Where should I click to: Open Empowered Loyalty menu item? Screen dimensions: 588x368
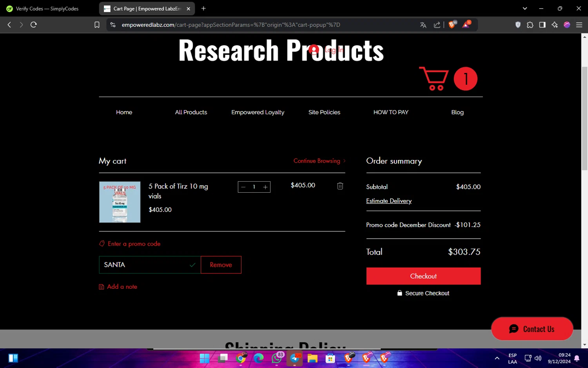tap(258, 112)
